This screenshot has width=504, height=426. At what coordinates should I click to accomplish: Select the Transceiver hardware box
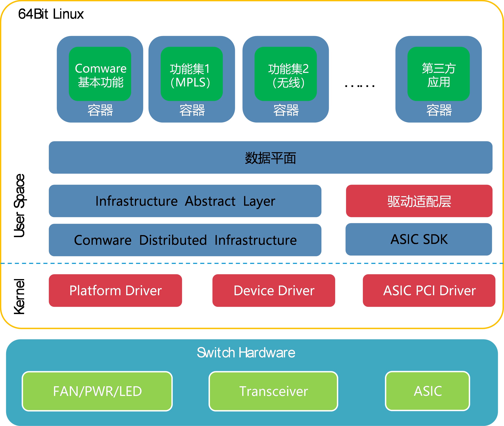click(x=273, y=391)
